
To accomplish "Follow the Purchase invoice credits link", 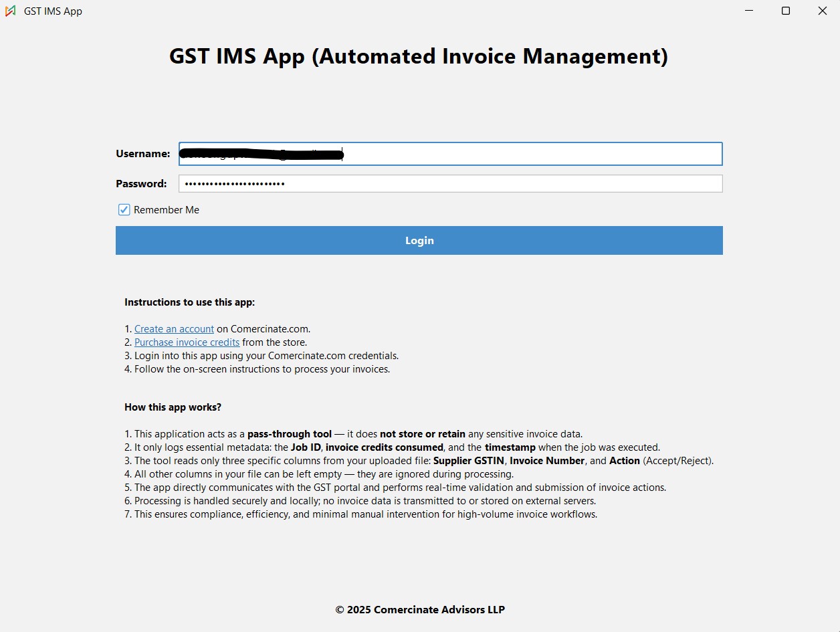I will (x=187, y=342).
